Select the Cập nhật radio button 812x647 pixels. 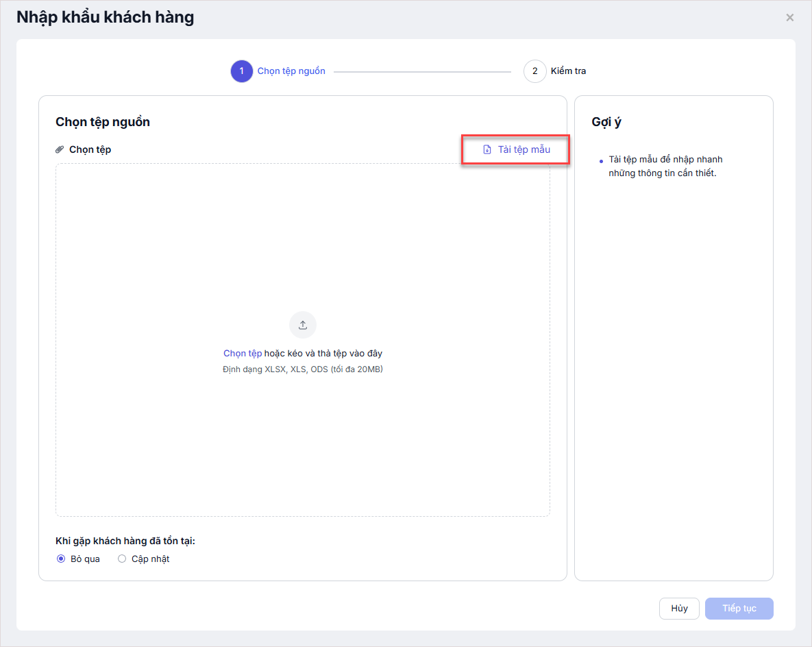[x=122, y=559]
